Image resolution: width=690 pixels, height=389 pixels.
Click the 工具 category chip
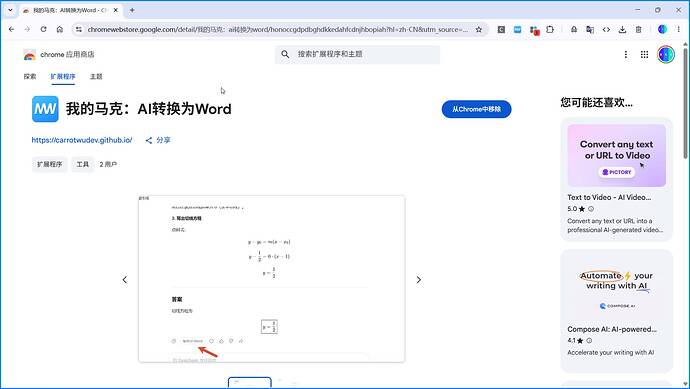[x=82, y=164]
